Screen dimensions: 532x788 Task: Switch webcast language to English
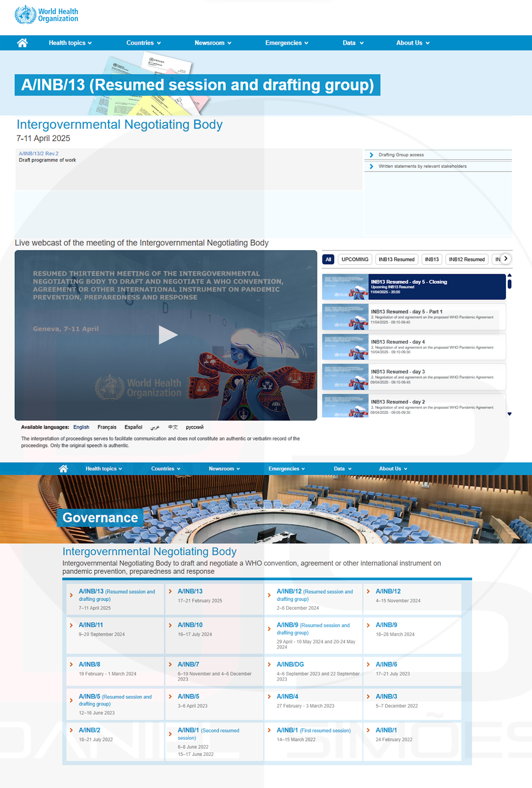[x=81, y=427]
